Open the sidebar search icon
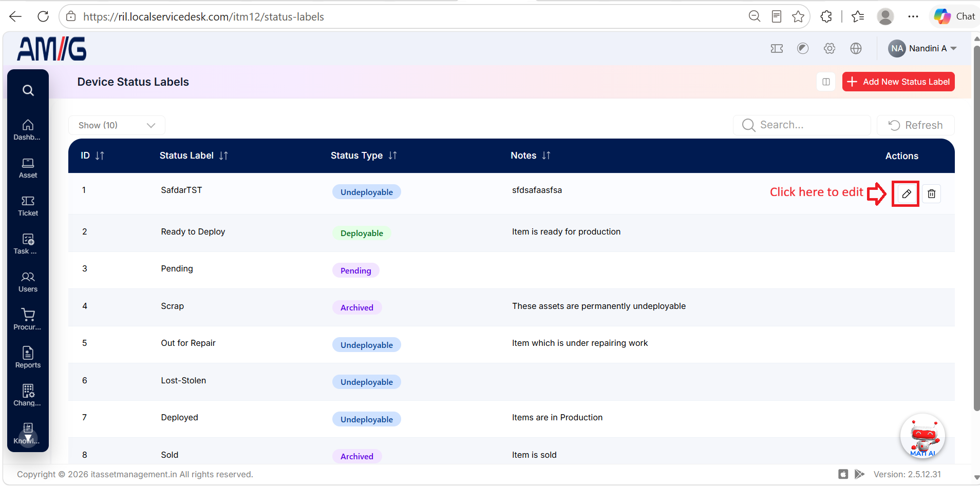Viewport: 980px width, 487px height. point(28,90)
